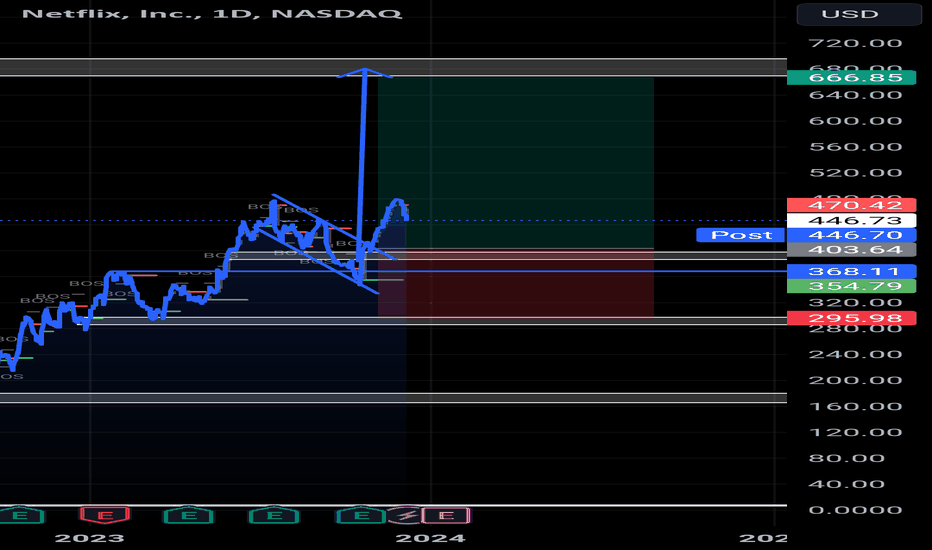
Task: Click the 560.00 price scale value
Action: [x=855, y=147]
